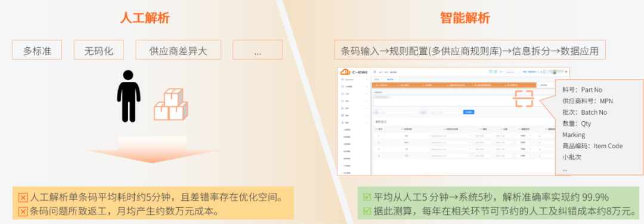Click check icon before 据此测算
The height and width of the screenshot is (224, 644).
(367, 211)
